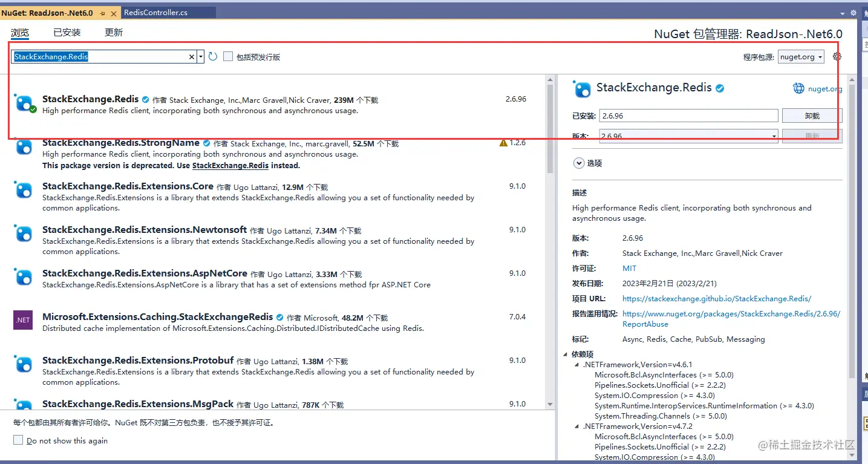Click the refresh icon beside the search box
Image resolution: width=868 pixels, height=464 pixels.
pyautogui.click(x=213, y=56)
